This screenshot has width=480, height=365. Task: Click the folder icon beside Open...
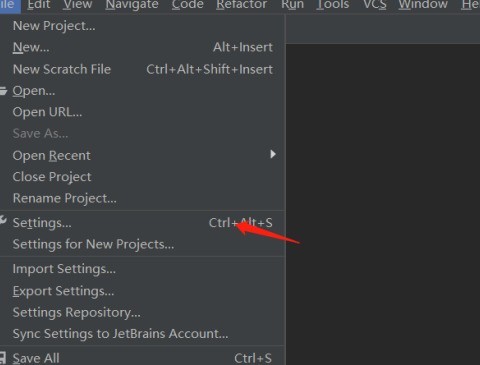point(3,91)
